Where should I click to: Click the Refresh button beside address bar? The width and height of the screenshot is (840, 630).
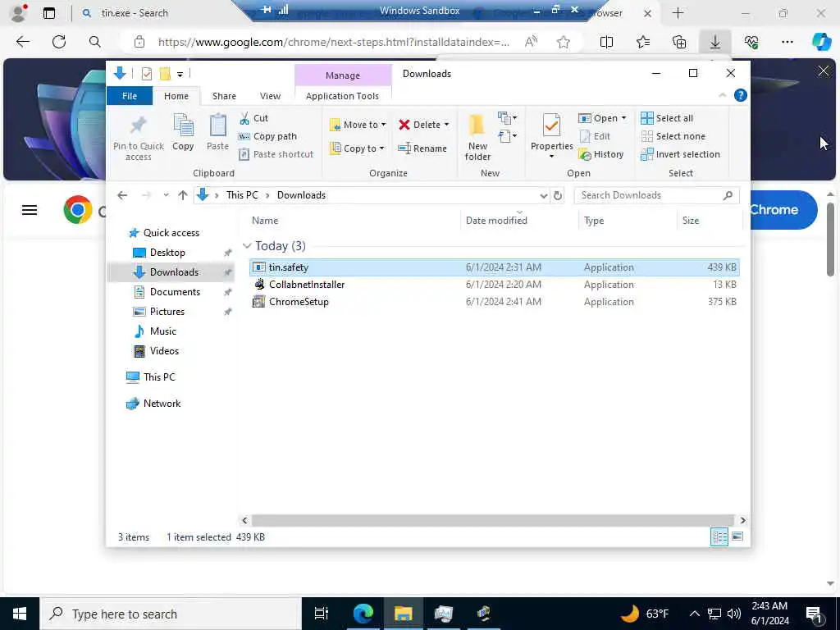[x=558, y=195]
